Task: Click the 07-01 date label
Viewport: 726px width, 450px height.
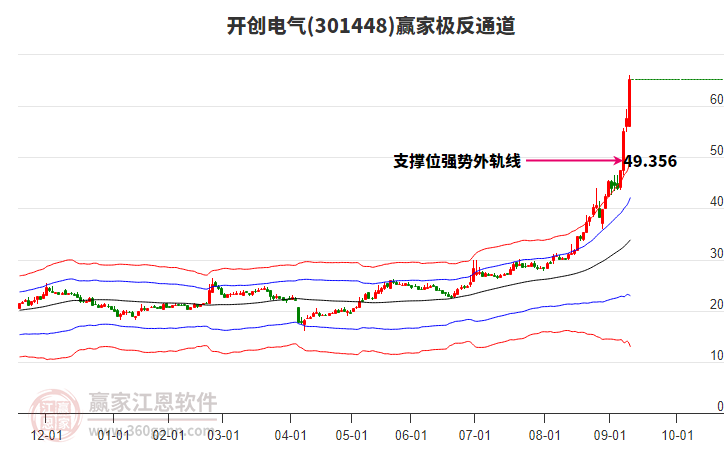Action: [x=475, y=435]
